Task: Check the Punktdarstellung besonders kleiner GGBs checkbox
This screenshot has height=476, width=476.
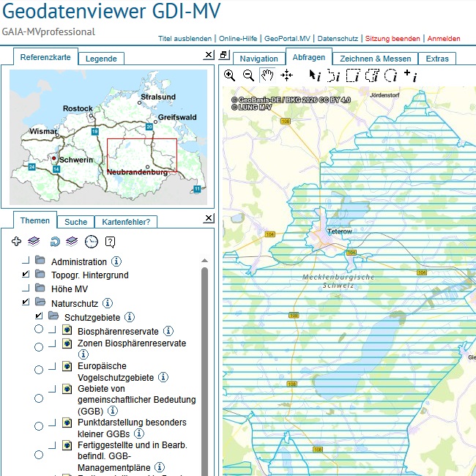Action: (53, 423)
